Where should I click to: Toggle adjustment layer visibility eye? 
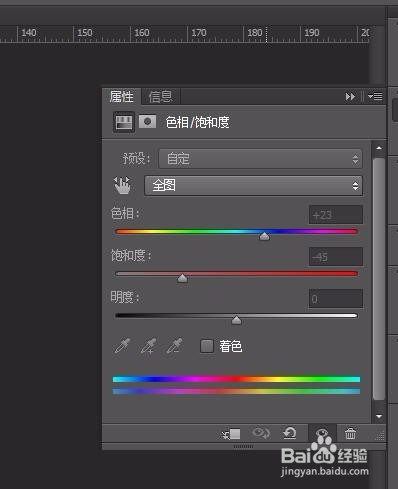[322, 433]
